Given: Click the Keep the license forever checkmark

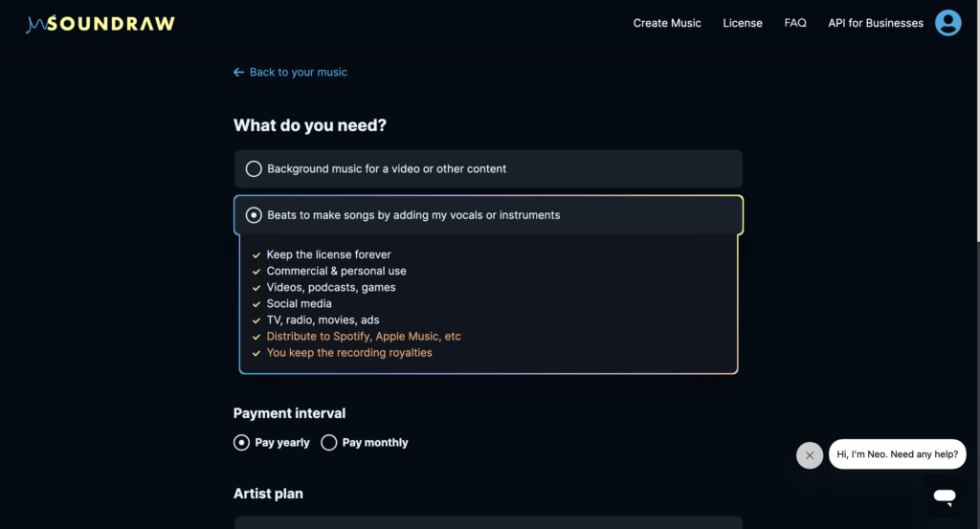Looking at the screenshot, I should point(256,255).
